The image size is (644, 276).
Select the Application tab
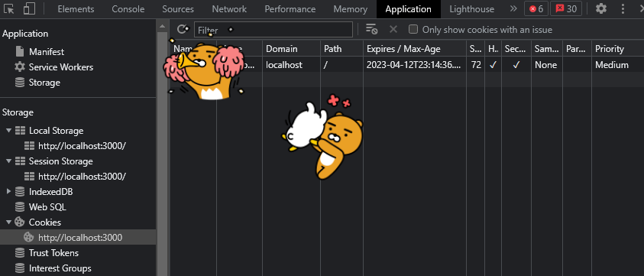[x=408, y=9]
